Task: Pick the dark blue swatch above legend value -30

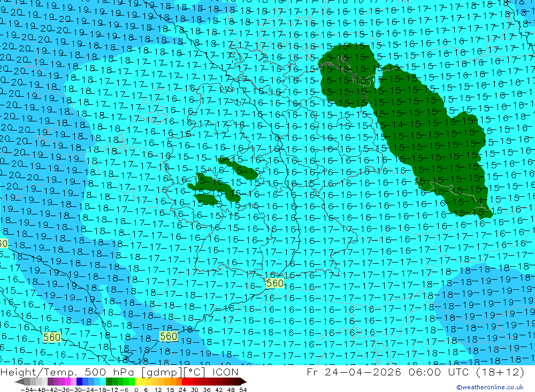Action: pos(79,382)
